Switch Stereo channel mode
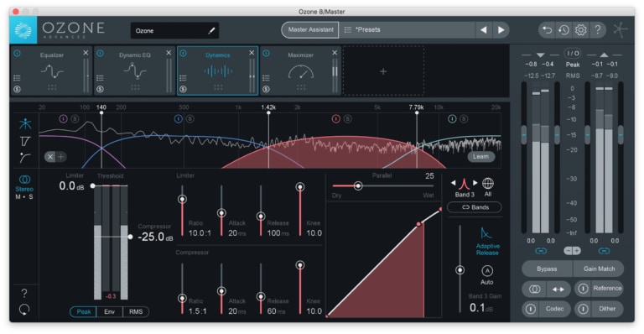The image size is (644, 334). click(x=24, y=182)
